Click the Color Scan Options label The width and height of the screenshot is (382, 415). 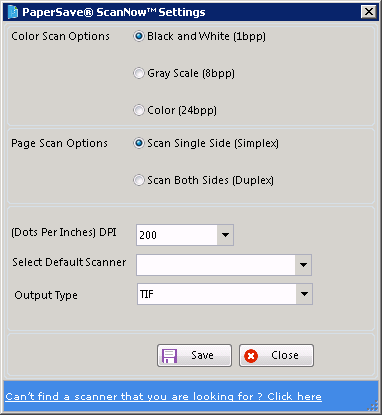[60, 36]
